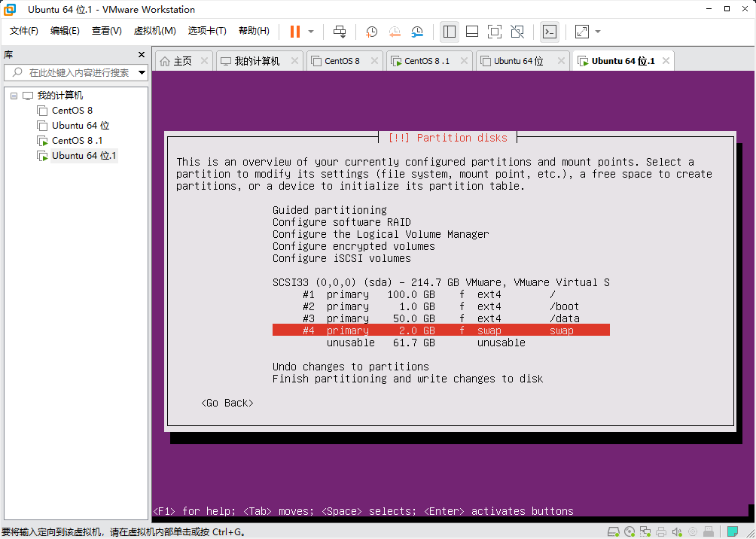Open the 编辑(E) menu
756x539 pixels.
pos(65,31)
